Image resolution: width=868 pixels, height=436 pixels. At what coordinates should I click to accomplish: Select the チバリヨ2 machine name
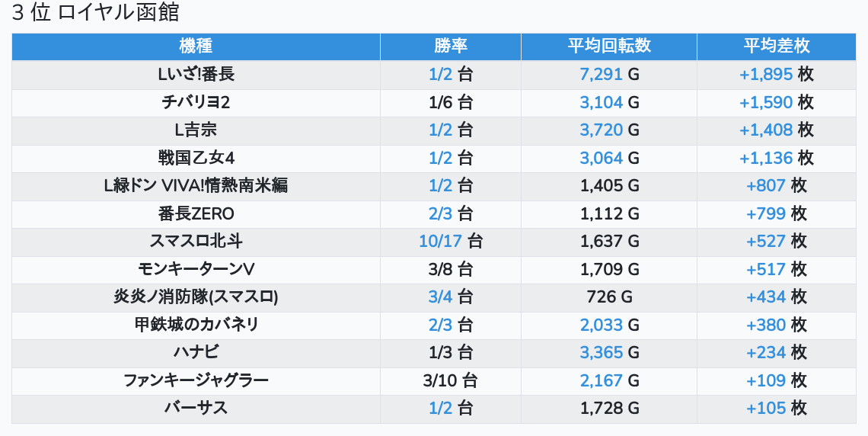[196, 102]
